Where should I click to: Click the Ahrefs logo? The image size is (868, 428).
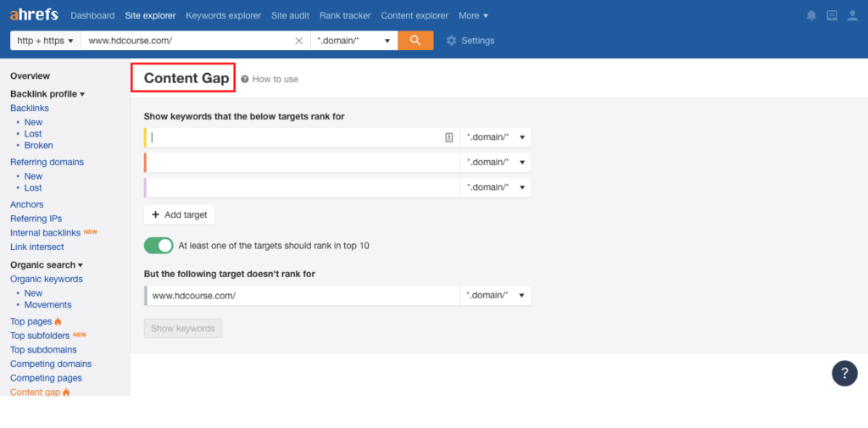click(34, 15)
